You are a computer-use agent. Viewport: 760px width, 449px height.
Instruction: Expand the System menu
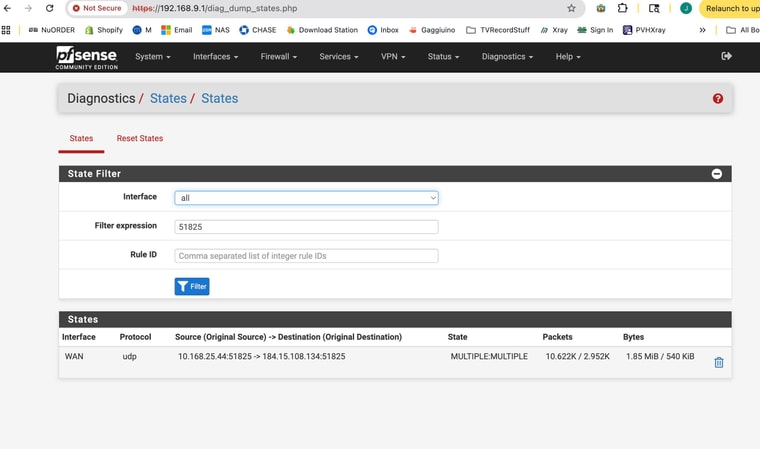[152, 57]
